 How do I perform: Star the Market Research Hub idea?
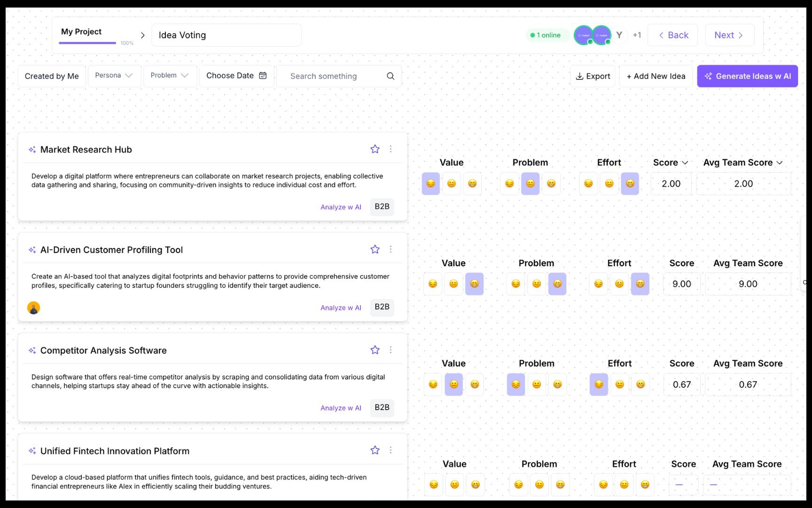pyautogui.click(x=375, y=149)
